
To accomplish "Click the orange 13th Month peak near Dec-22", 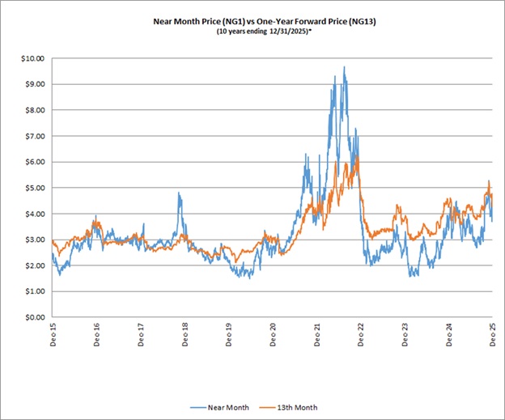I will pyautogui.click(x=357, y=157).
